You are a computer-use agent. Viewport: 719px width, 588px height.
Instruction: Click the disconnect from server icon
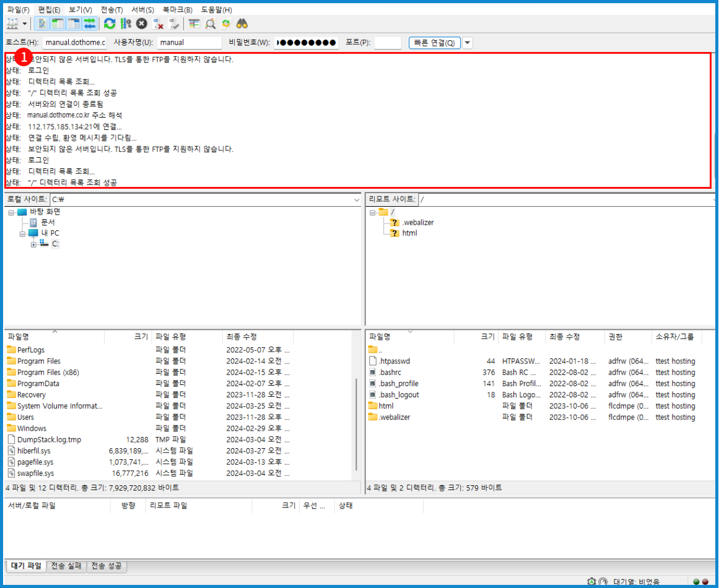pyautogui.click(x=159, y=24)
